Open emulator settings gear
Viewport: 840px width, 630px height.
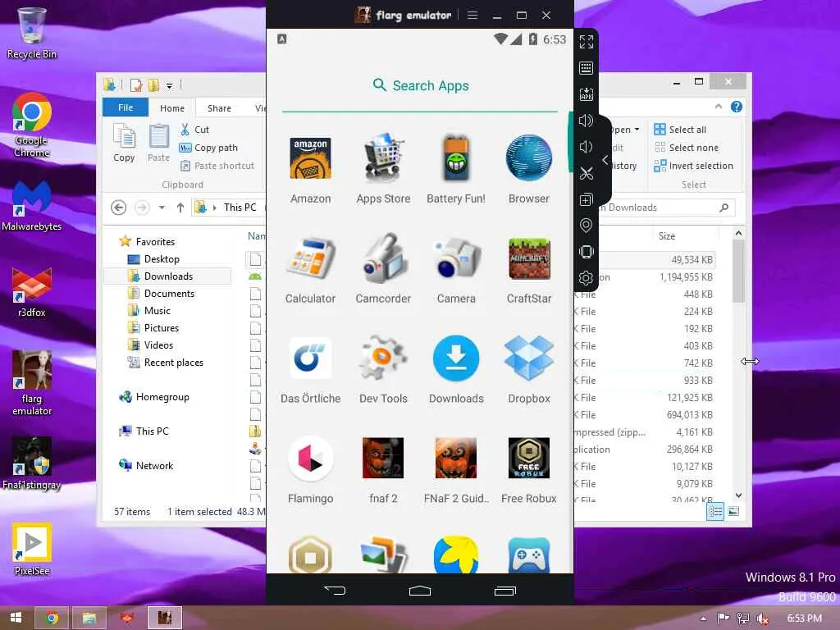[x=586, y=278]
